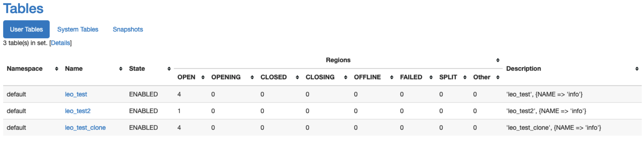Sort table by Namespace column arrows
Image resolution: width=644 pixels, height=146 pixels.
[x=56, y=69]
